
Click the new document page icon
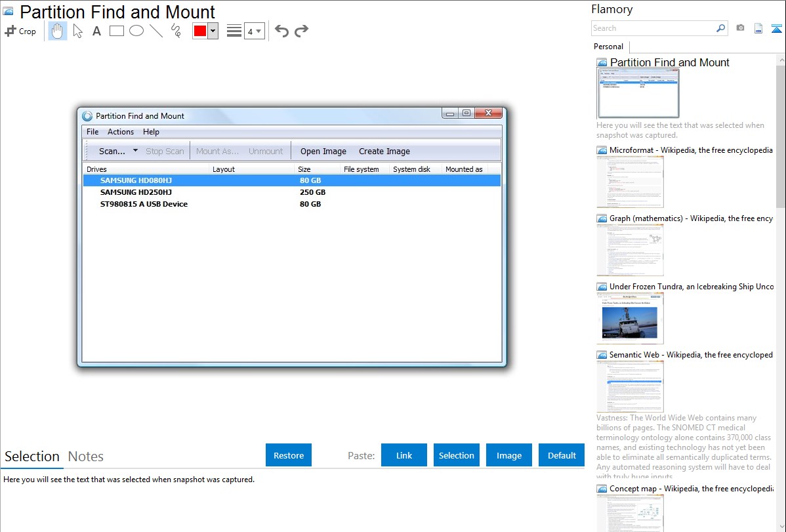point(758,28)
